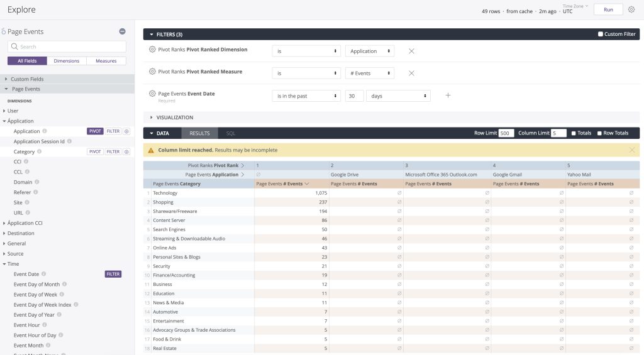Open the days unit dropdown
This screenshot has width=644, height=355.
pos(398,96)
